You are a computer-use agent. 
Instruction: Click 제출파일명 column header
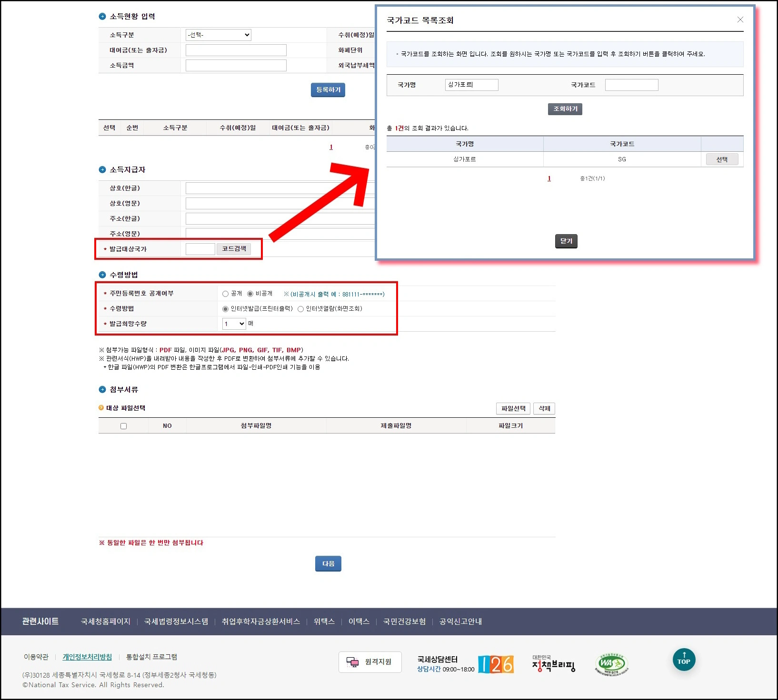pyautogui.click(x=396, y=426)
